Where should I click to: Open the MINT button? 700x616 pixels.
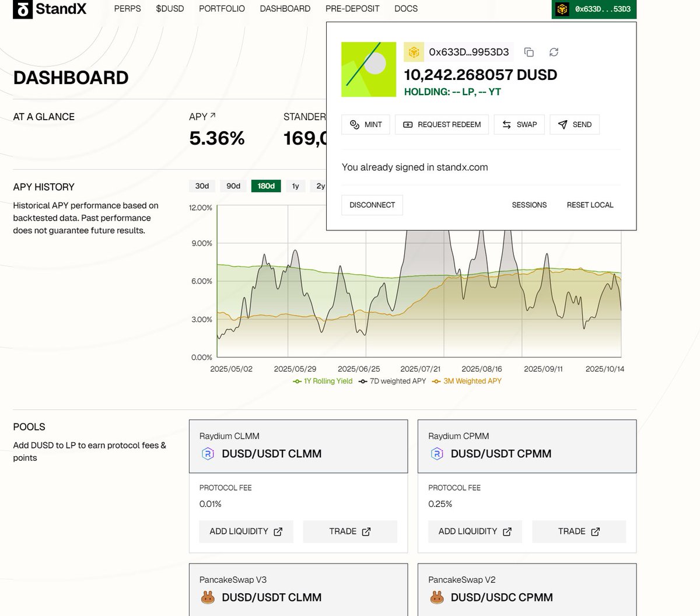(x=366, y=124)
